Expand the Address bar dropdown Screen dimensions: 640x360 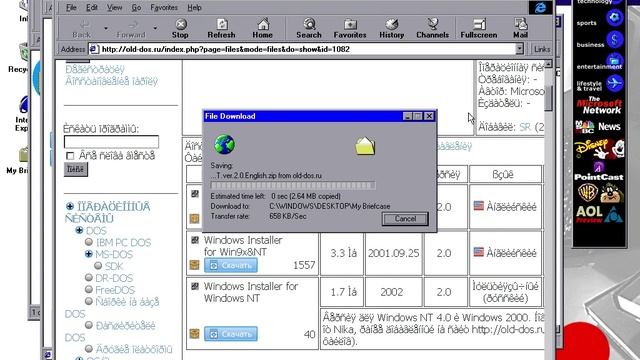[x=519, y=49]
